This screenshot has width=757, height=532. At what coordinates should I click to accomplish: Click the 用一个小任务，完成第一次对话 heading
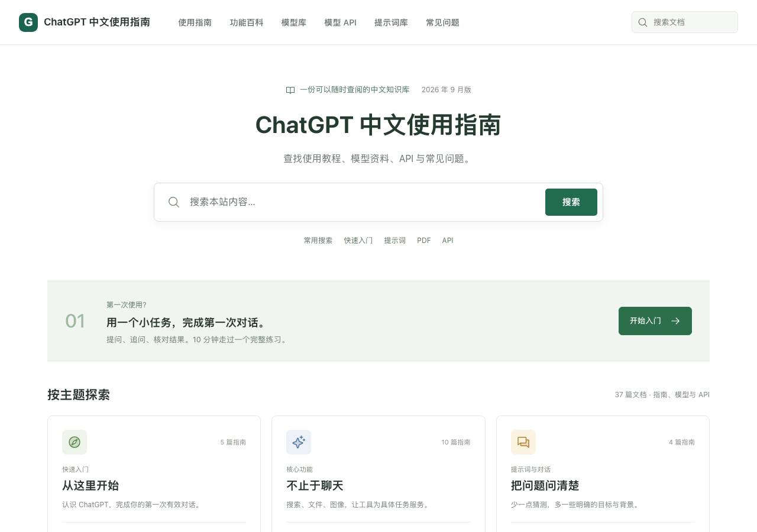[187, 323]
